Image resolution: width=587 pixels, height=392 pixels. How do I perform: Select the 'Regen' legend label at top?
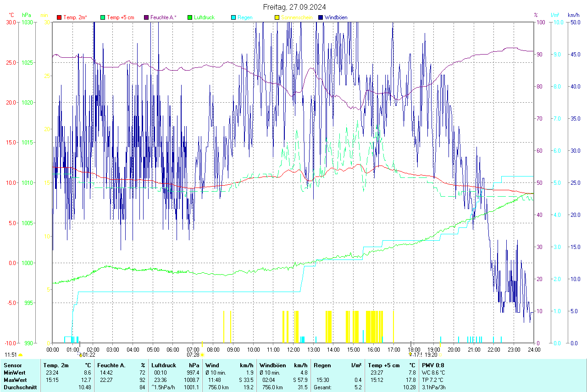point(245,17)
